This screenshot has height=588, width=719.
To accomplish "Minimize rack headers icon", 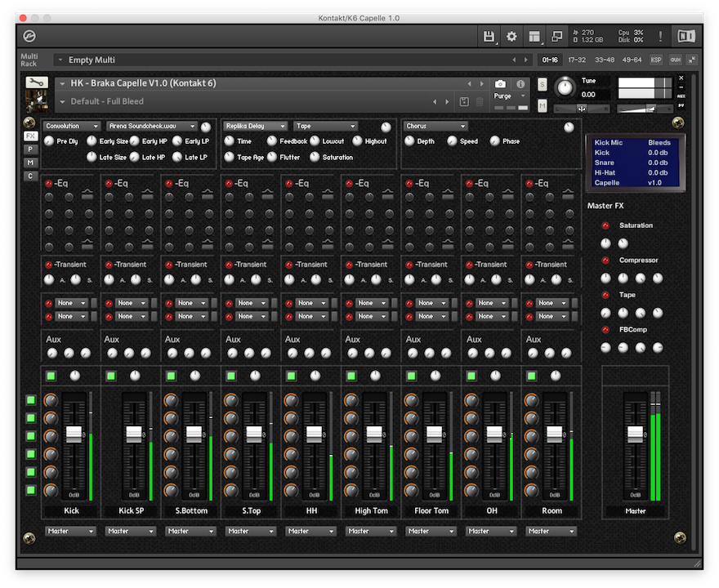I will pos(692,60).
